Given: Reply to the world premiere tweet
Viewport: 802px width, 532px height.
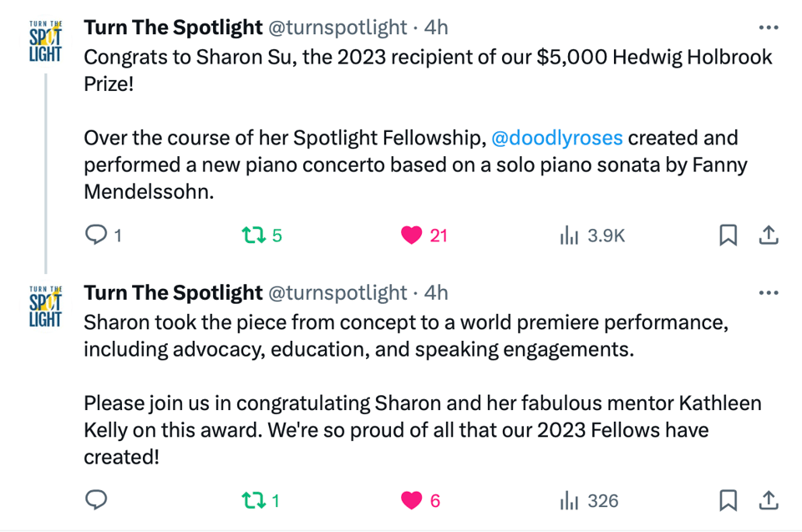Looking at the screenshot, I should 97,500.
